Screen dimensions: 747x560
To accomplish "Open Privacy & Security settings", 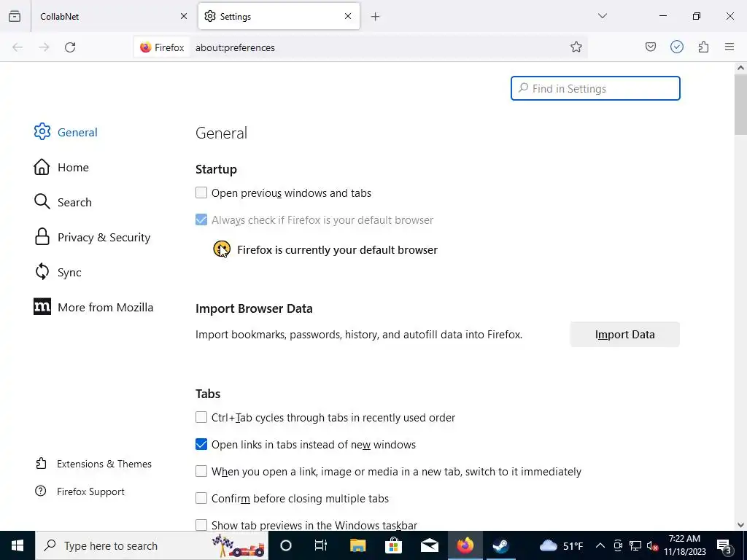I will pyautogui.click(x=93, y=237).
